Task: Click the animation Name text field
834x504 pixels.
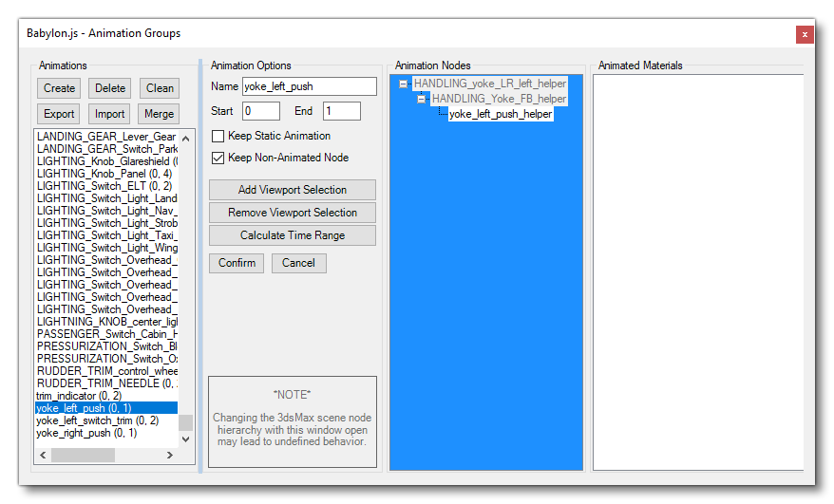Action: (310, 86)
